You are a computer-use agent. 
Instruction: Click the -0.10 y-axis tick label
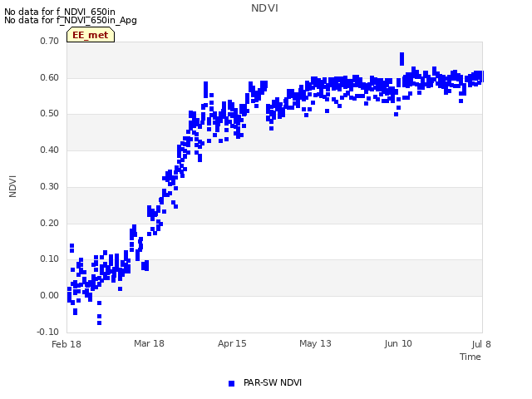[x=48, y=332]
